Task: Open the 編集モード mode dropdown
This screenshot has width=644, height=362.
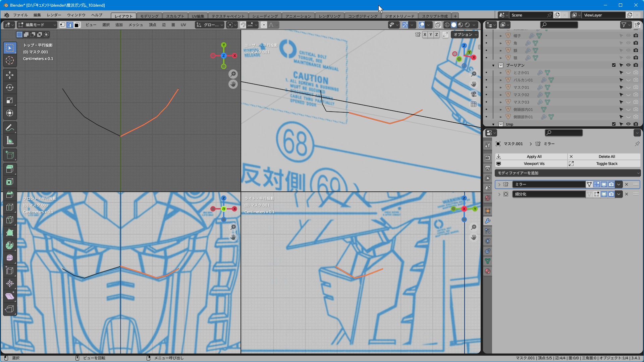Action: (x=38, y=25)
